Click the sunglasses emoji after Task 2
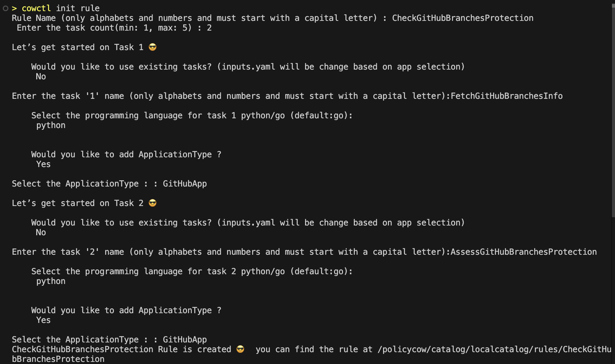 point(153,203)
